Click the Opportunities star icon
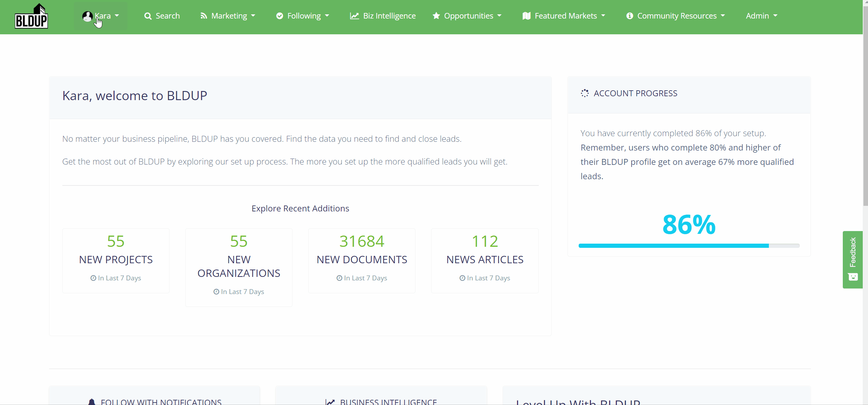Viewport: 868px width, 405px height. [x=436, y=16]
